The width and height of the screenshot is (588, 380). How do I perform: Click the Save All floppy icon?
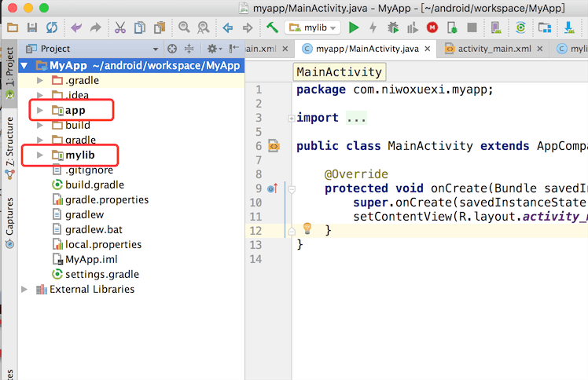[x=32, y=27]
